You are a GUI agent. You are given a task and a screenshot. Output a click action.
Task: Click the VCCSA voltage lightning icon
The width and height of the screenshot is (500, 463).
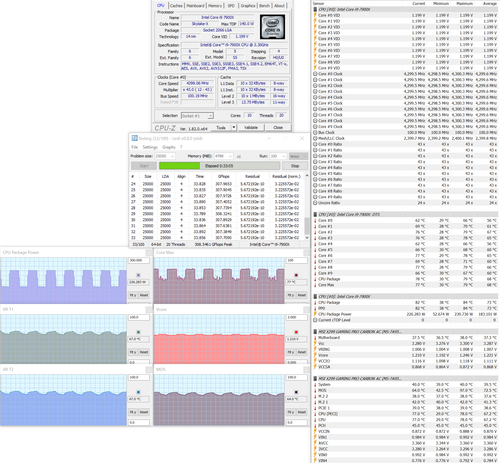click(315, 367)
